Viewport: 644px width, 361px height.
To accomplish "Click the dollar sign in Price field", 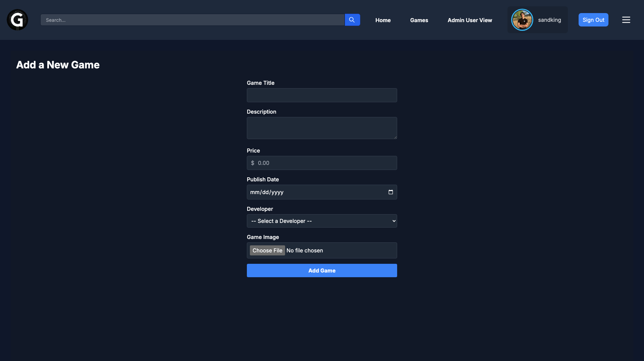I will click(x=253, y=163).
